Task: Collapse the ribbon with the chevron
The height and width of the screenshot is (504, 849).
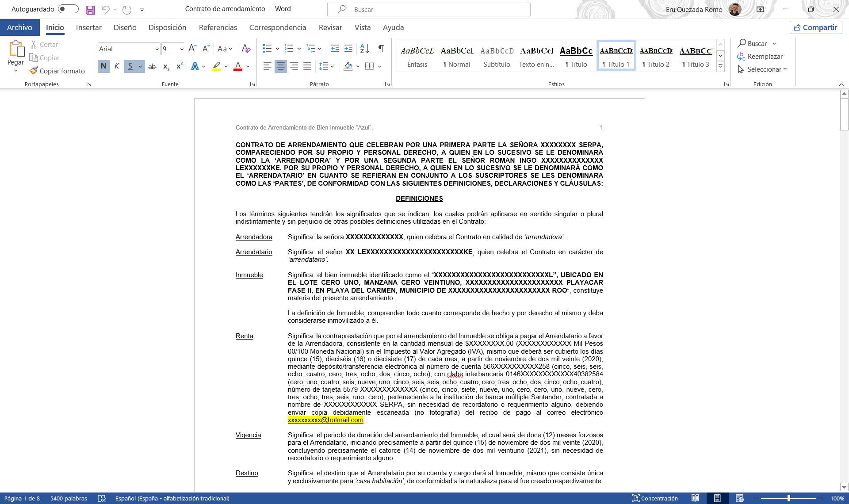Action: point(841,84)
